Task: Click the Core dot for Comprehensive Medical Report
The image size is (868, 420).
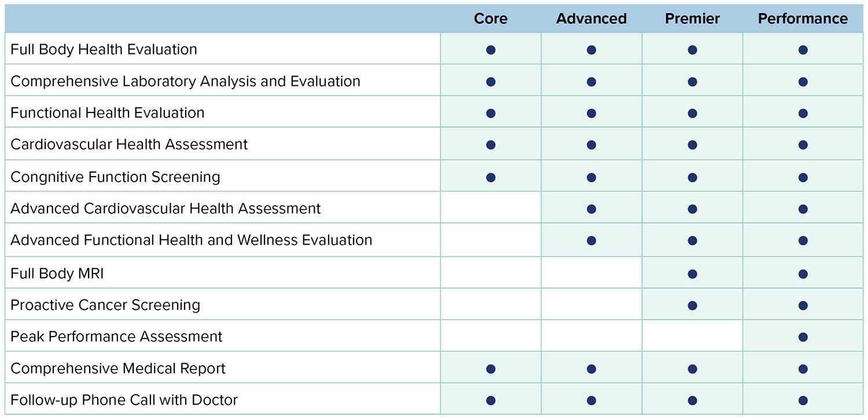Action: [491, 368]
